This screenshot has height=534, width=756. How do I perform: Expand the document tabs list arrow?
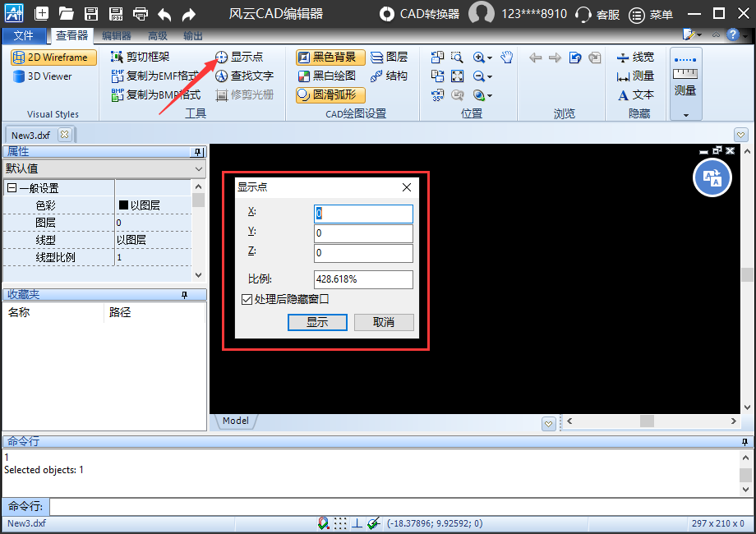pos(741,135)
